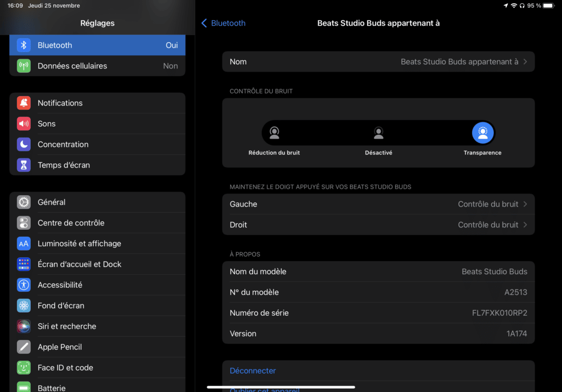Tap the Temps d'écran hourglass icon

[x=24, y=165]
